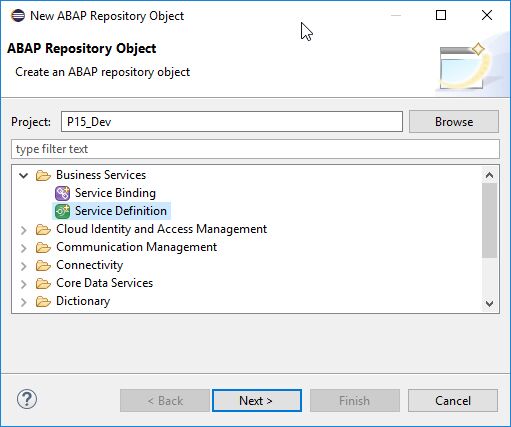Expand the Connectivity node arrow
Viewport: 511px width, 427px height.
[23, 266]
